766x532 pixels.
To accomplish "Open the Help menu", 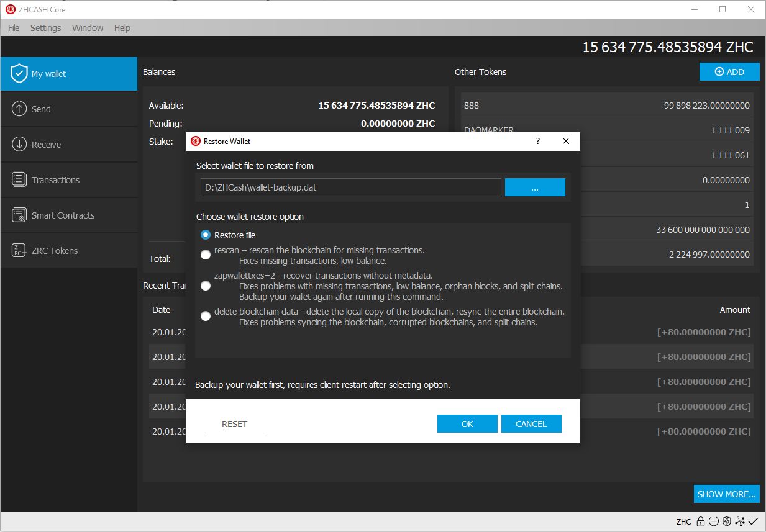I will pyautogui.click(x=122, y=28).
